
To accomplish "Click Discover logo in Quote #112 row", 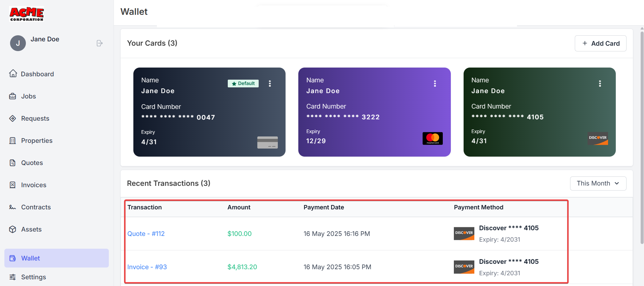I will pyautogui.click(x=464, y=234).
